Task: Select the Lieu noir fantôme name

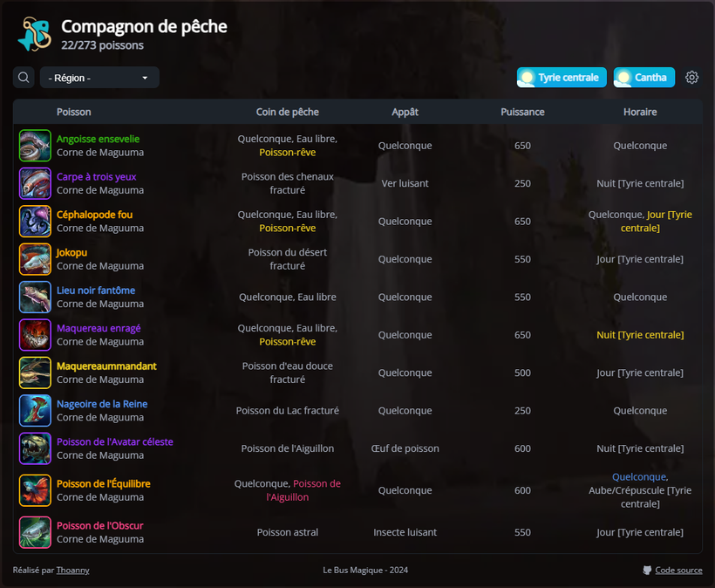Action: click(96, 291)
